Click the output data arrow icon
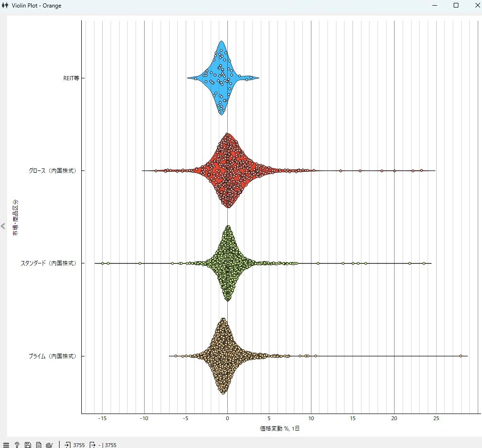Image resolution: width=482 pixels, height=448 pixels. click(92, 445)
